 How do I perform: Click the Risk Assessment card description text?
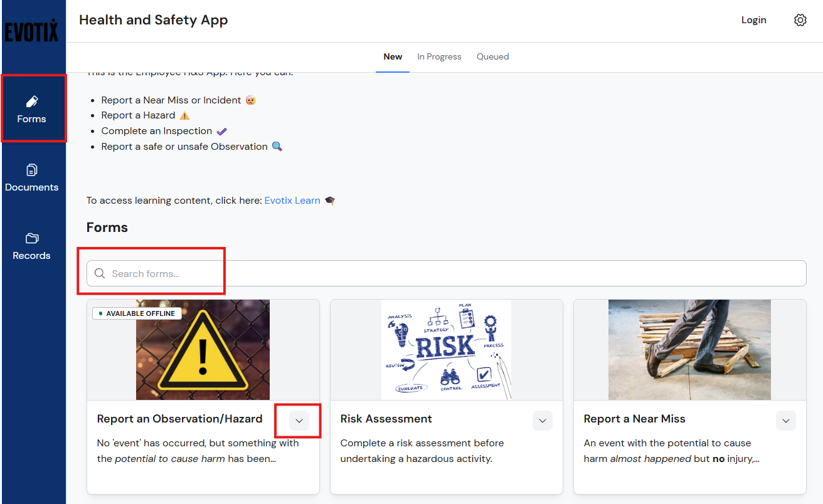(422, 451)
